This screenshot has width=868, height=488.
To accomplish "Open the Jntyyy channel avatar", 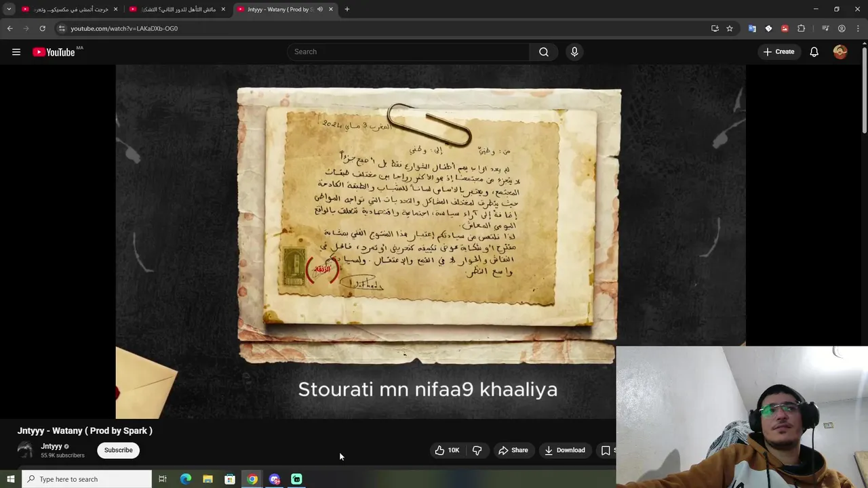I will point(25,450).
